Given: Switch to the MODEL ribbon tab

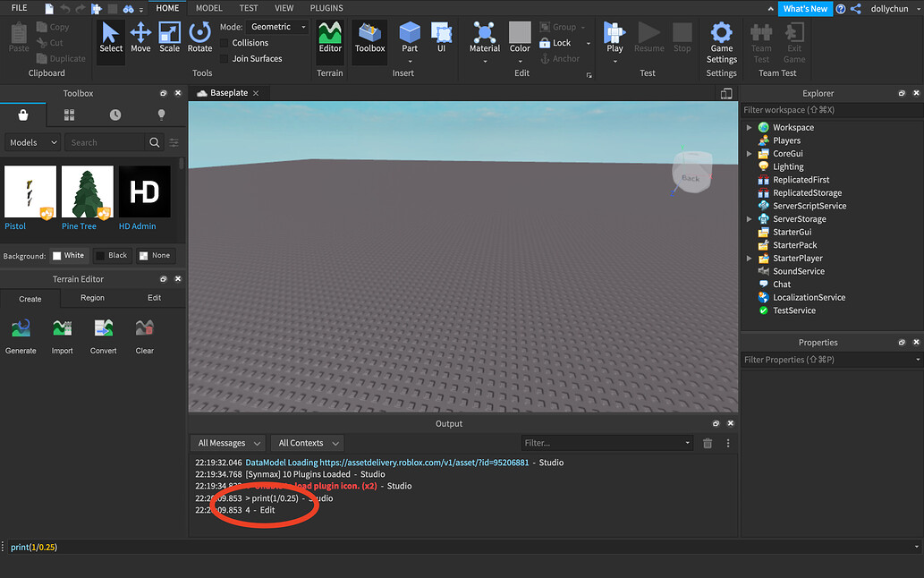Looking at the screenshot, I should tap(208, 8).
